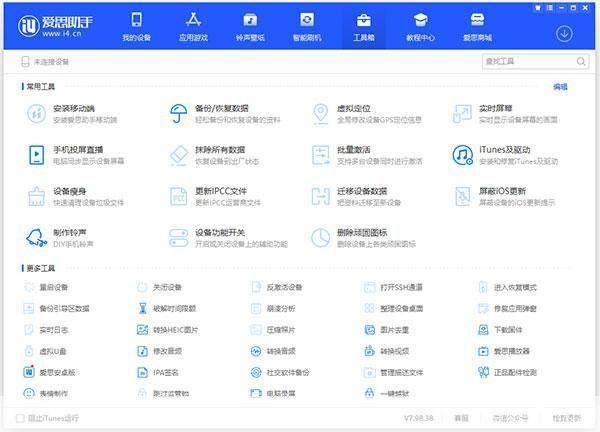Click the 编辑 link beside 常用工具
Viewport: 600px width, 432px height.
click(560, 86)
